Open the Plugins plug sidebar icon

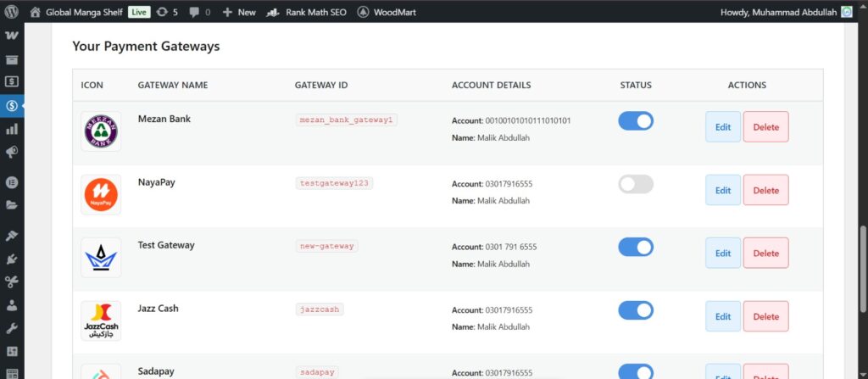tap(12, 259)
